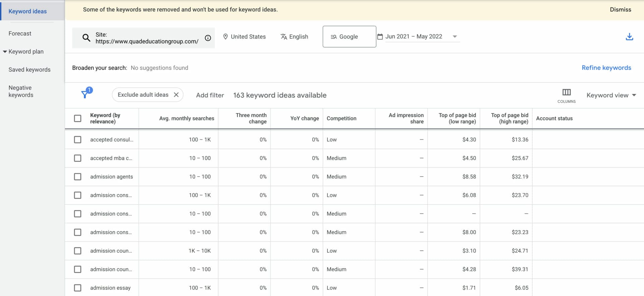Viewport: 644px width, 296px height.
Task: Change the United States location setting
Action: pyautogui.click(x=245, y=37)
